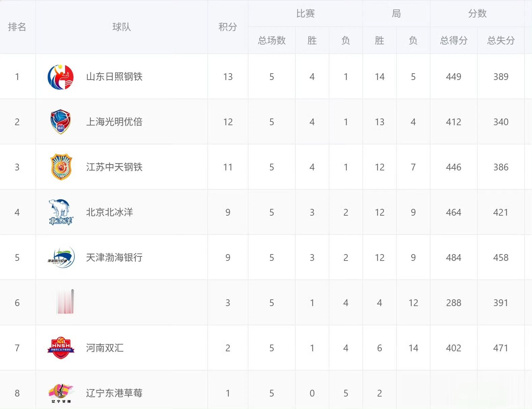Click the Shandong Rizhao Steel team logo

tap(61, 77)
